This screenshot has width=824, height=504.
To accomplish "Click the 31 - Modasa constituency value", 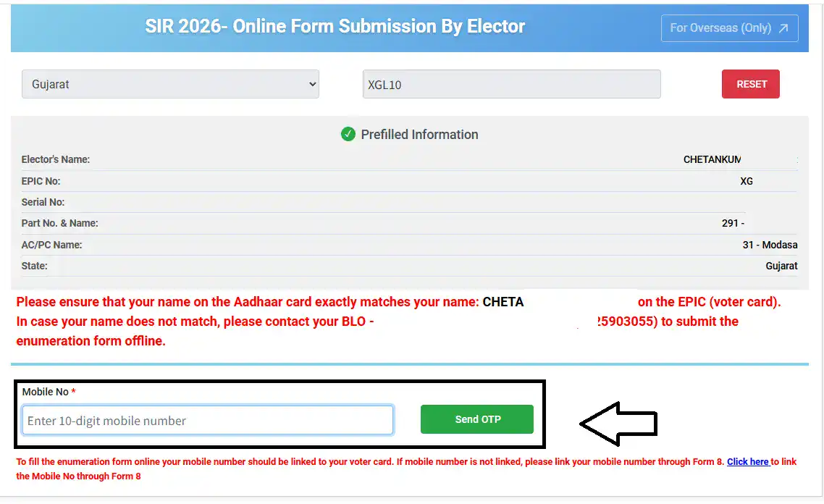I will 770,245.
